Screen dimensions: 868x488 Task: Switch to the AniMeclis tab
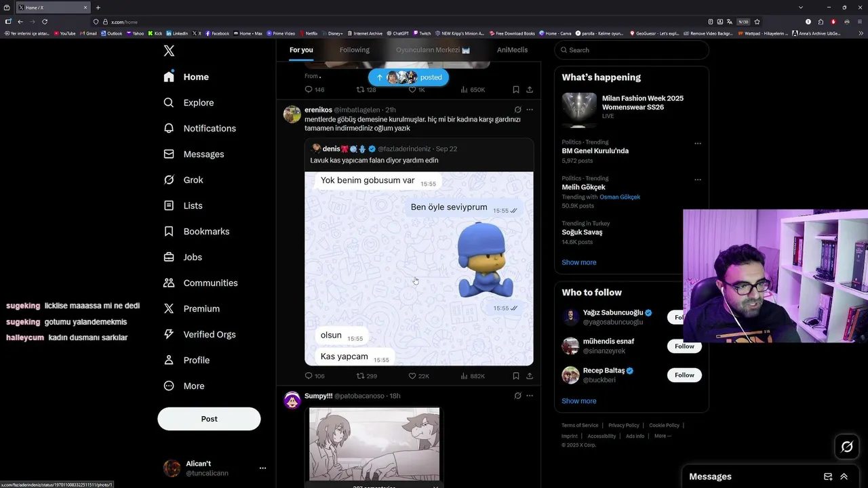tap(512, 50)
